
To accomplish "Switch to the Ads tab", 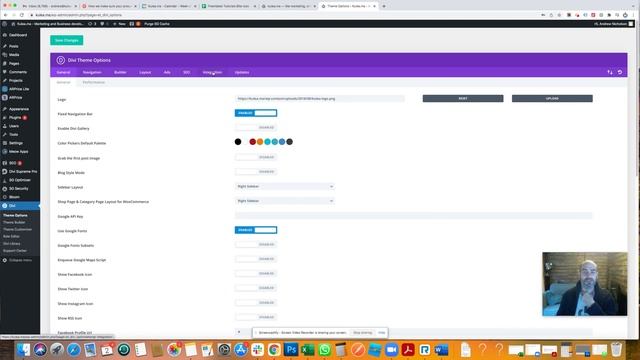I will pyautogui.click(x=167, y=72).
